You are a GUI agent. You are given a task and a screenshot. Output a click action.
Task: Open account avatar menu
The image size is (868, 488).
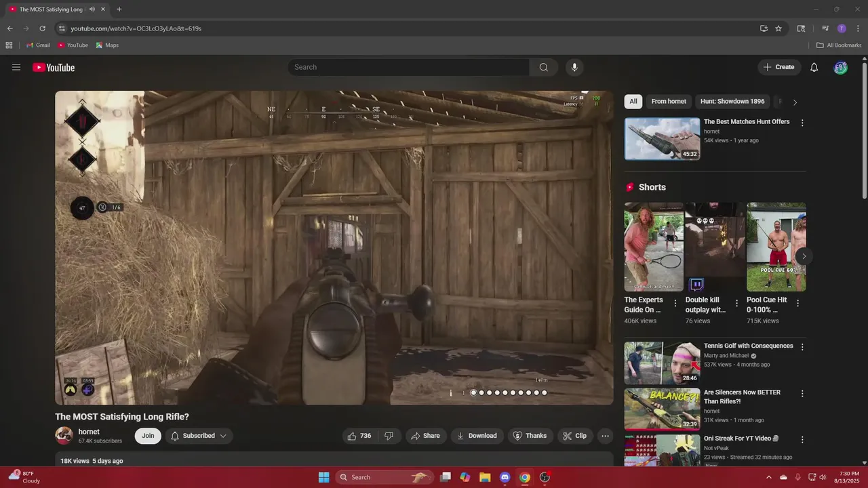tap(840, 67)
